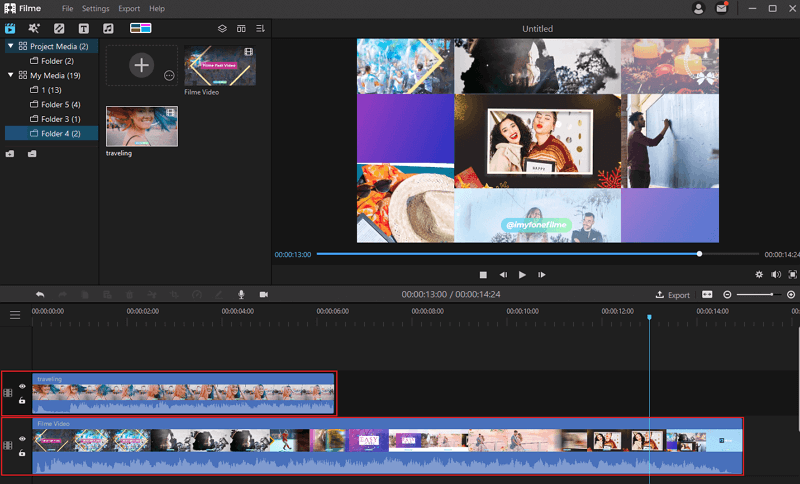Click the import media plus button
The width and height of the screenshot is (800, 484).
point(142,65)
